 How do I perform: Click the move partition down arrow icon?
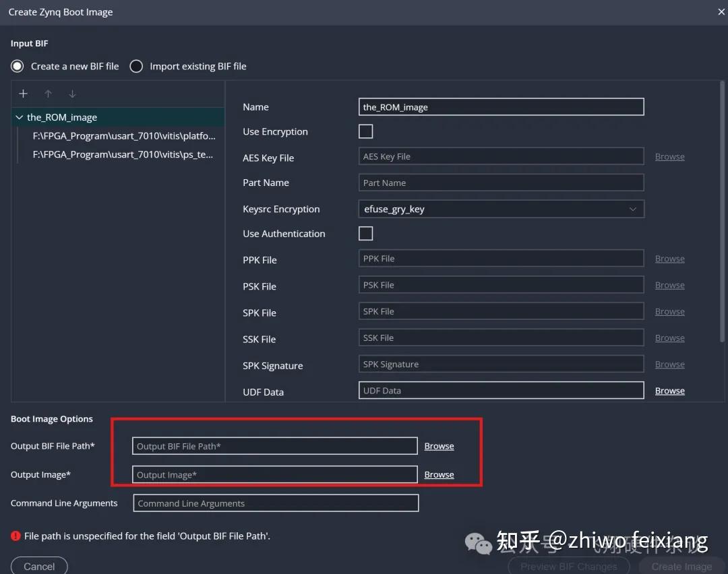pos(72,94)
